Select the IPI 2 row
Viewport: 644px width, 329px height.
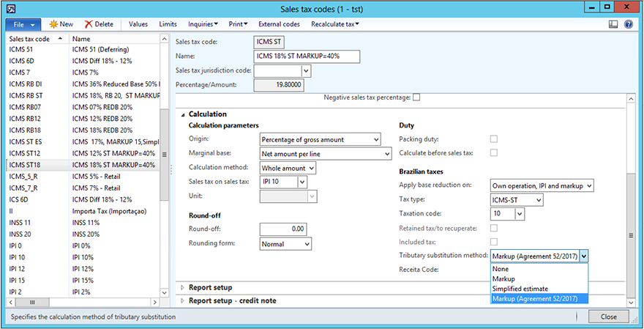83,292
